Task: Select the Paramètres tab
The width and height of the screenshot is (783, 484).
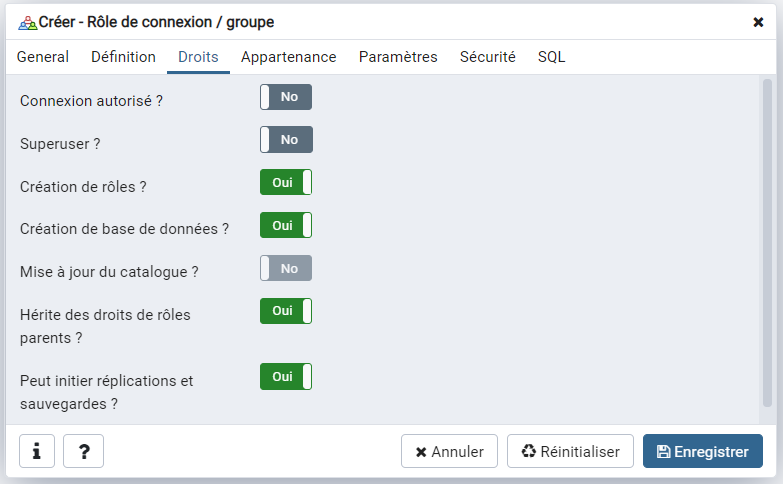Action: click(398, 57)
